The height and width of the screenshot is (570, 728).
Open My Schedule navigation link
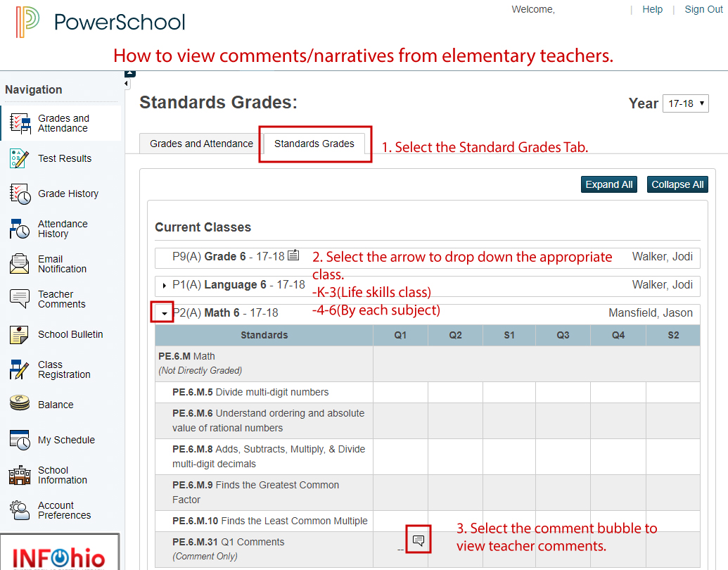[x=66, y=440]
